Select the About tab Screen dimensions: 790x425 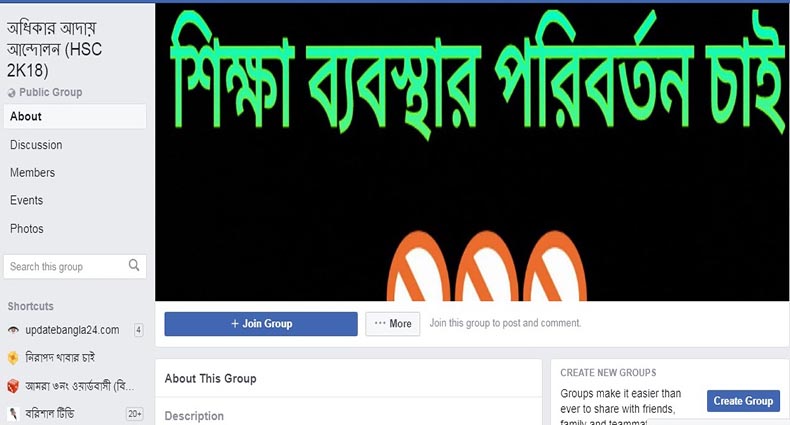[x=75, y=116]
